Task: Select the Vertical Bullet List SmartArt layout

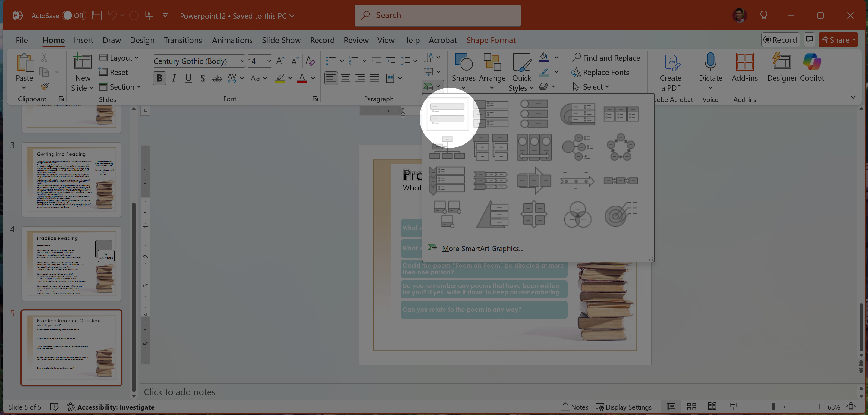Action: point(447,114)
